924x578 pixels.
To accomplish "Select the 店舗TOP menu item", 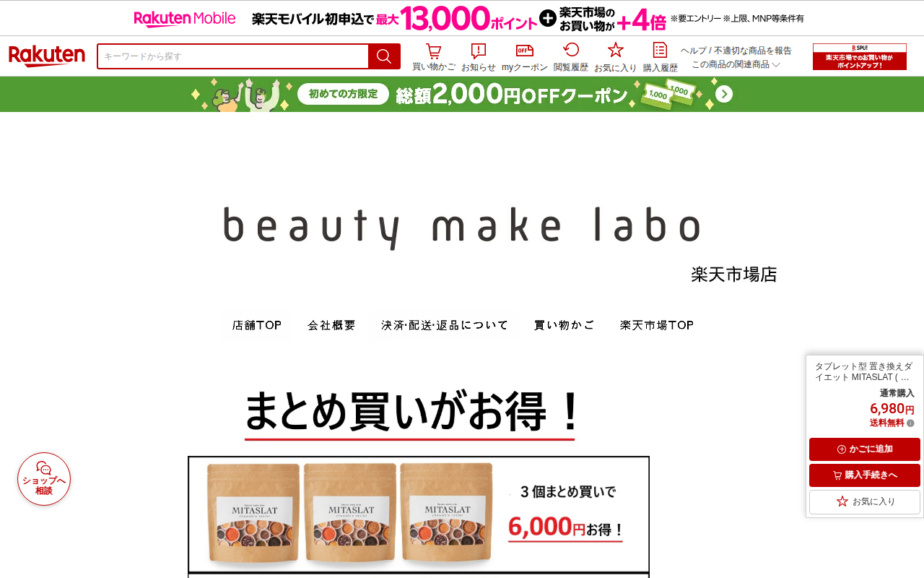I will 257,325.
